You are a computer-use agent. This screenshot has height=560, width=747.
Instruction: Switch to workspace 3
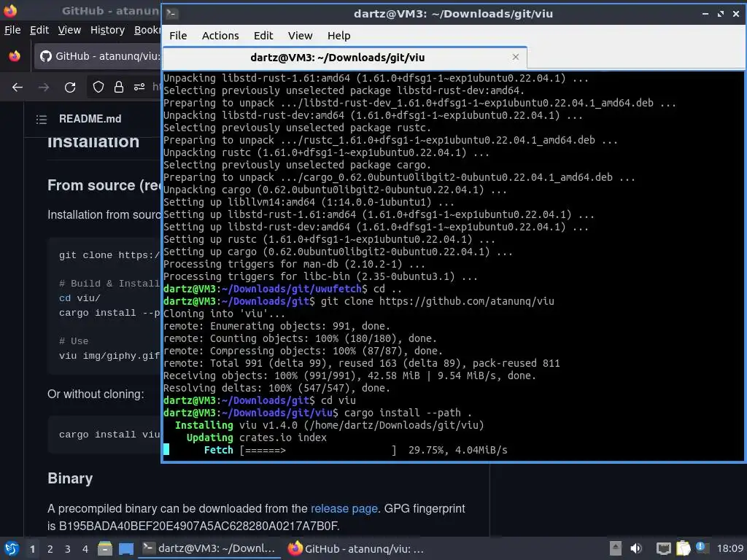click(x=68, y=549)
